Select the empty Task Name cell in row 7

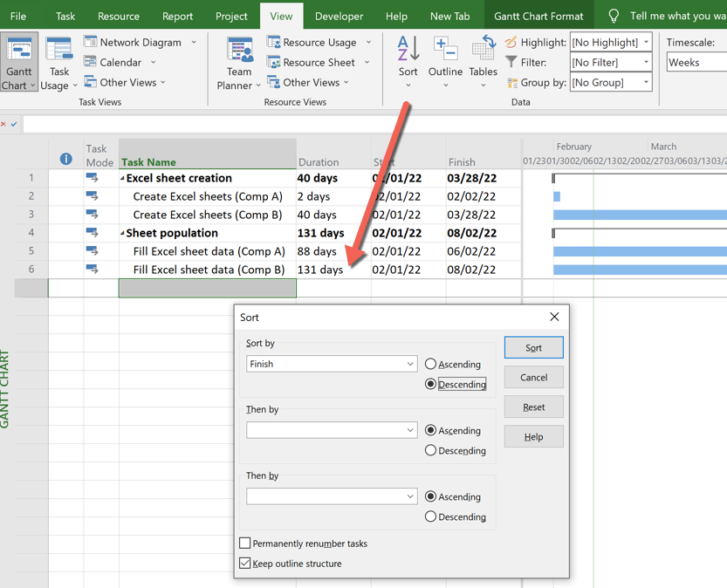pos(207,288)
